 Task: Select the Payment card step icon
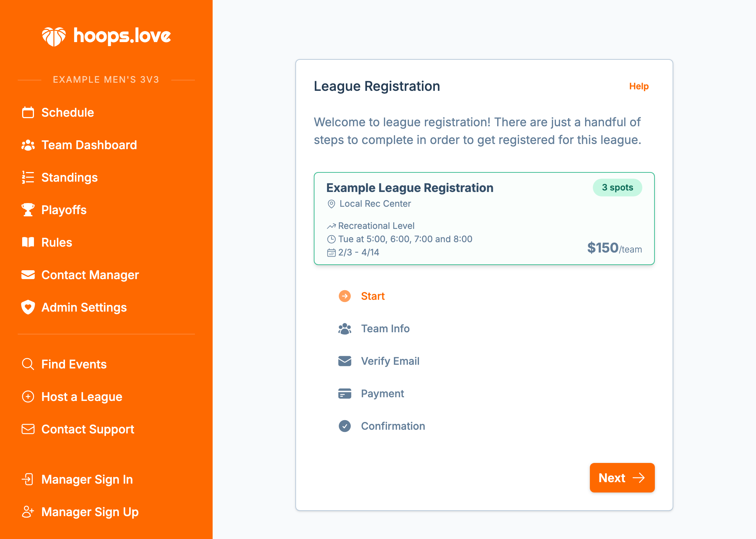click(344, 393)
